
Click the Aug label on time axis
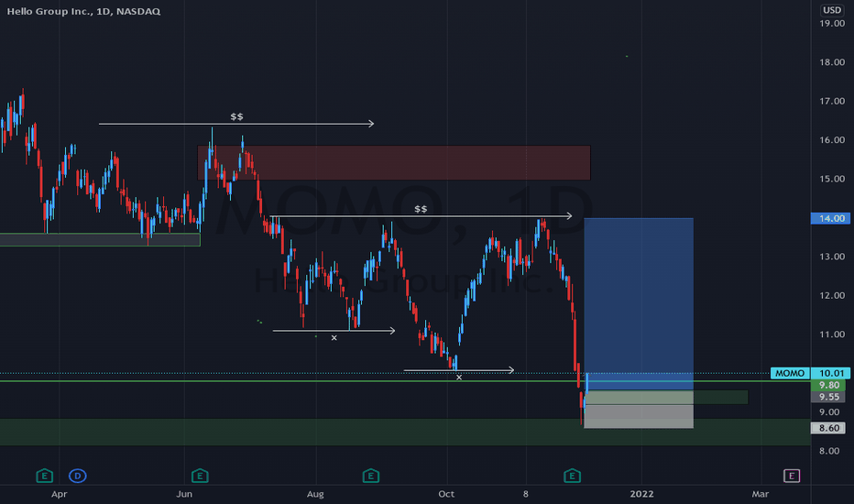(315, 494)
